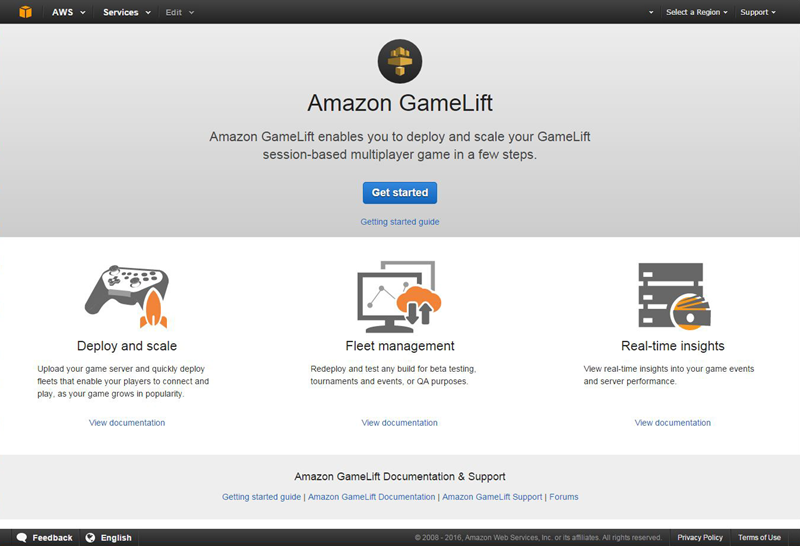Open Amazon GameLift Support link
800x546 pixels.
coord(492,497)
